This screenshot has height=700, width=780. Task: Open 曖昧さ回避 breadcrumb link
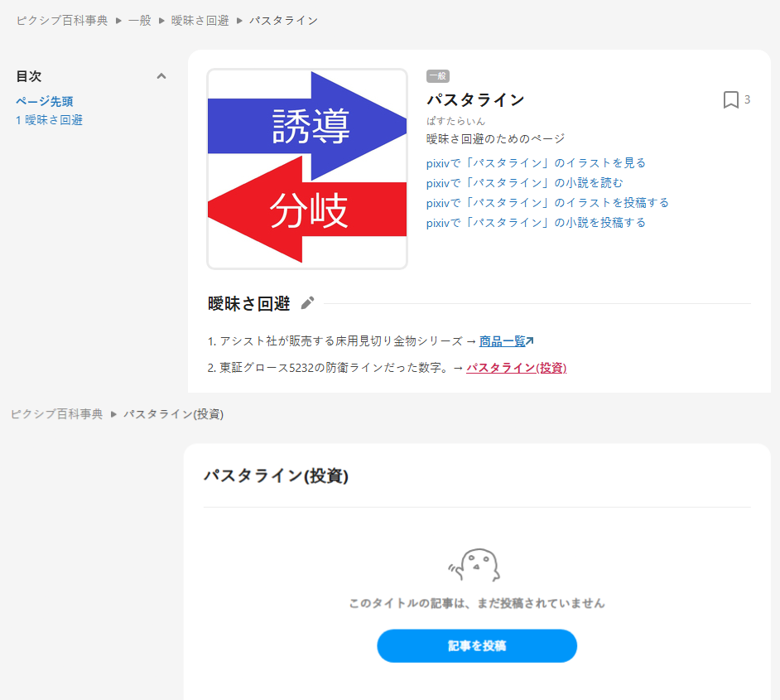pyautogui.click(x=200, y=20)
